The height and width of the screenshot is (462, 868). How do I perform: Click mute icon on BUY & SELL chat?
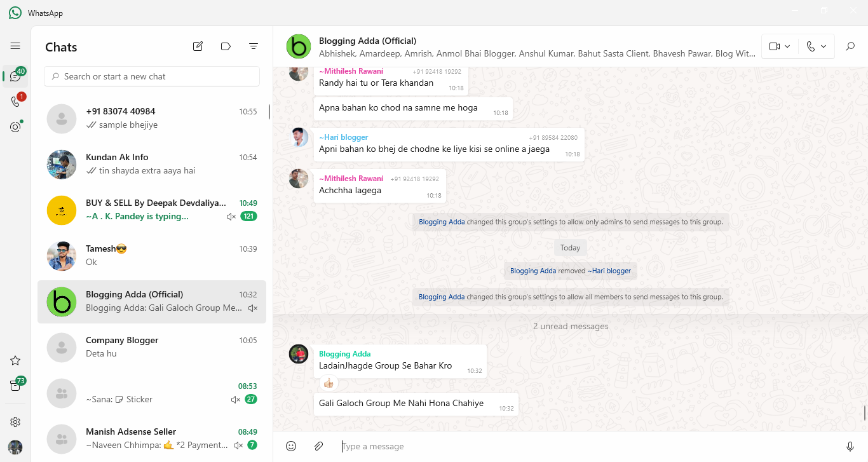[x=231, y=217]
